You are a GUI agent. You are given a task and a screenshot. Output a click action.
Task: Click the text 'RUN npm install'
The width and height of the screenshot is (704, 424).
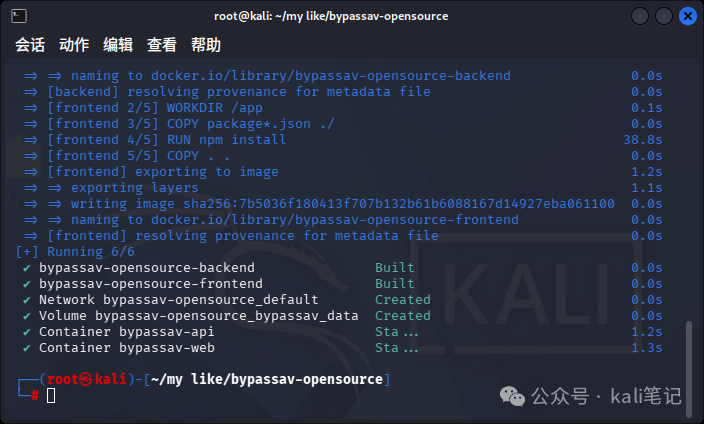226,140
